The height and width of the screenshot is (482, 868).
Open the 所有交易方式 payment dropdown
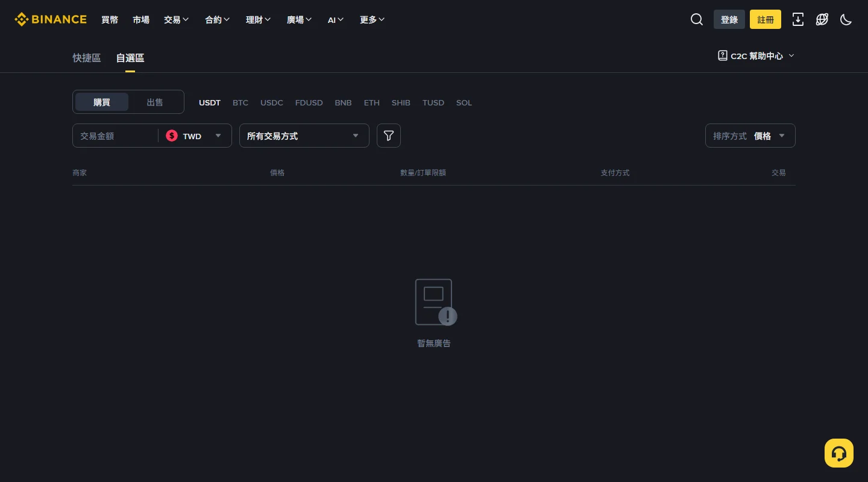[304, 136]
